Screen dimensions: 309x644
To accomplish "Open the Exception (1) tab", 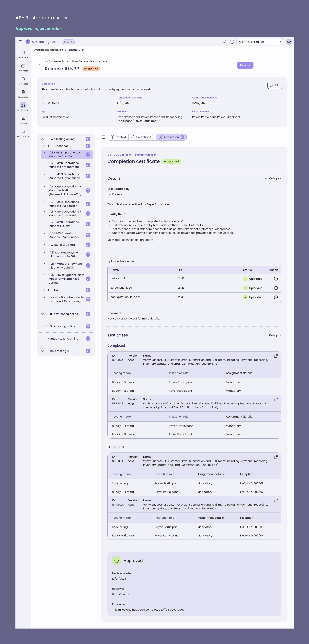I will (142, 137).
